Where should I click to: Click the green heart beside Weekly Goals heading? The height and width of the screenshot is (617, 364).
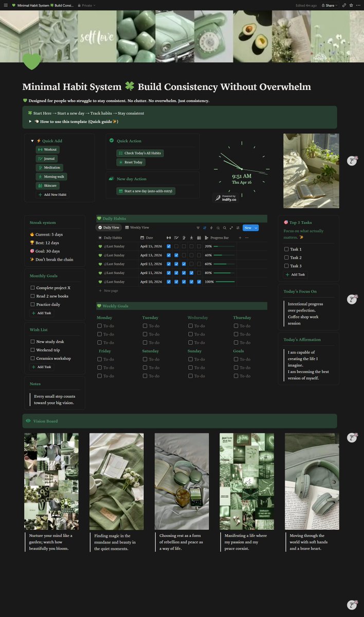99,306
